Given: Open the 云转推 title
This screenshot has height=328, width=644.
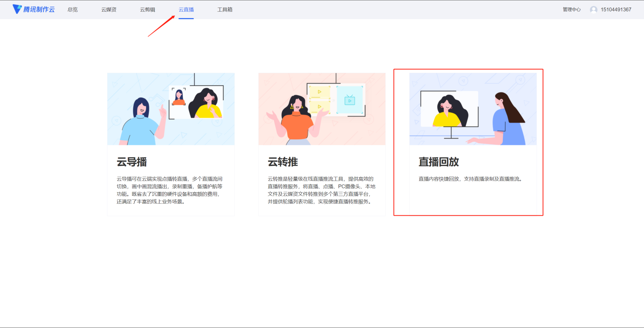Looking at the screenshot, I should pos(283,162).
